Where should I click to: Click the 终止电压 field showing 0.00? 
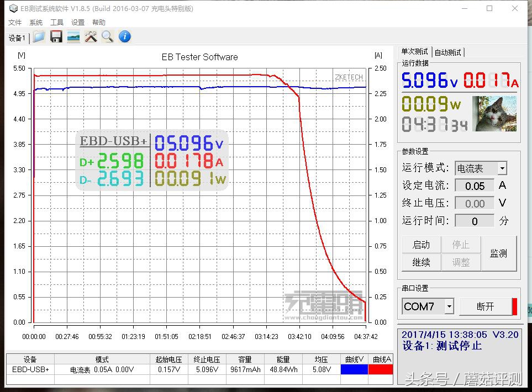click(475, 204)
